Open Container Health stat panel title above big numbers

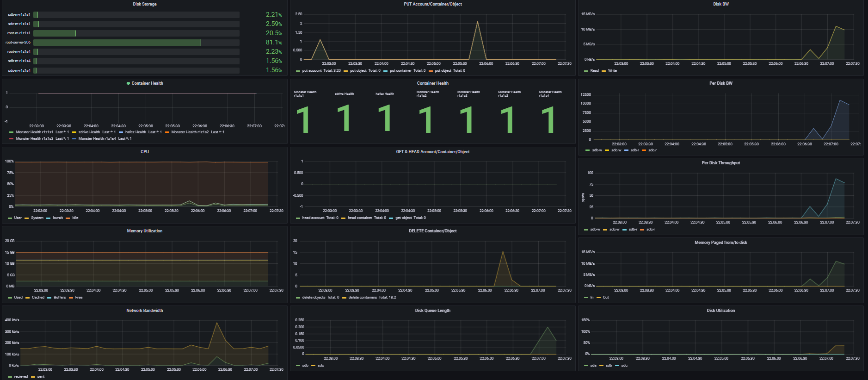tap(433, 83)
